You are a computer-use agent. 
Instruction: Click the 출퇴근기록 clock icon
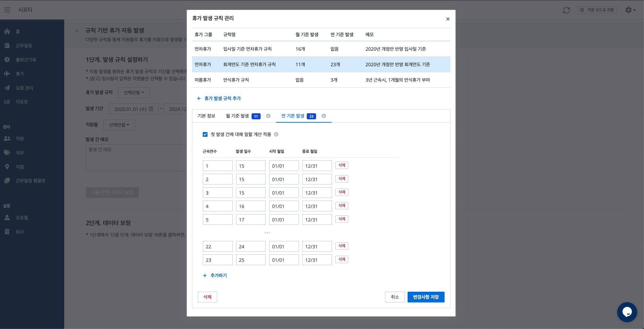[7, 59]
